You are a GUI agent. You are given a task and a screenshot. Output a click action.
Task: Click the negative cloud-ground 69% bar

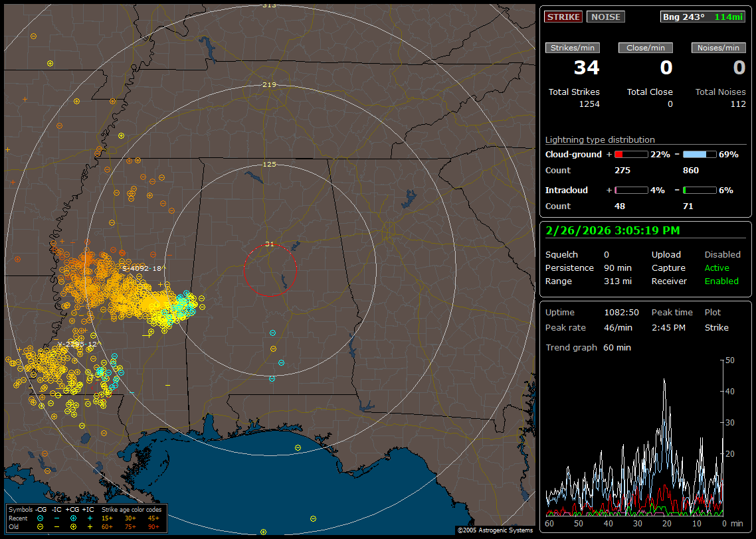click(x=699, y=154)
